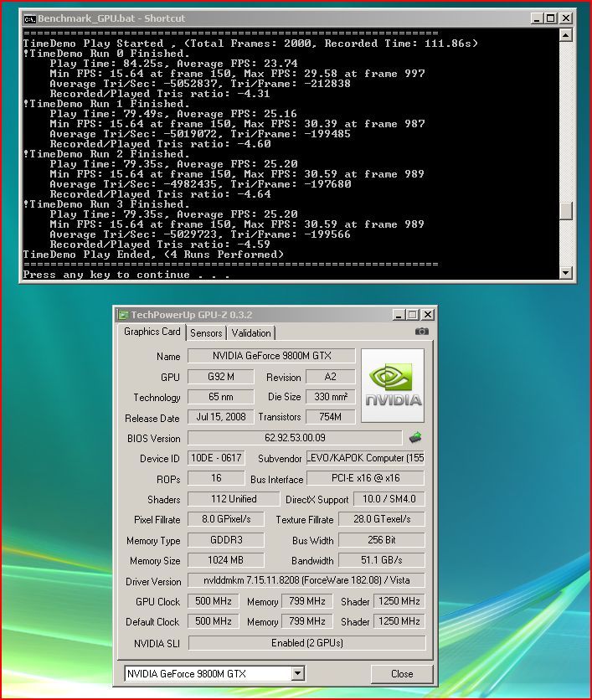Click the BIOS Version field 62.92.53.00.09
This screenshot has width=592, height=700.
tap(295, 438)
